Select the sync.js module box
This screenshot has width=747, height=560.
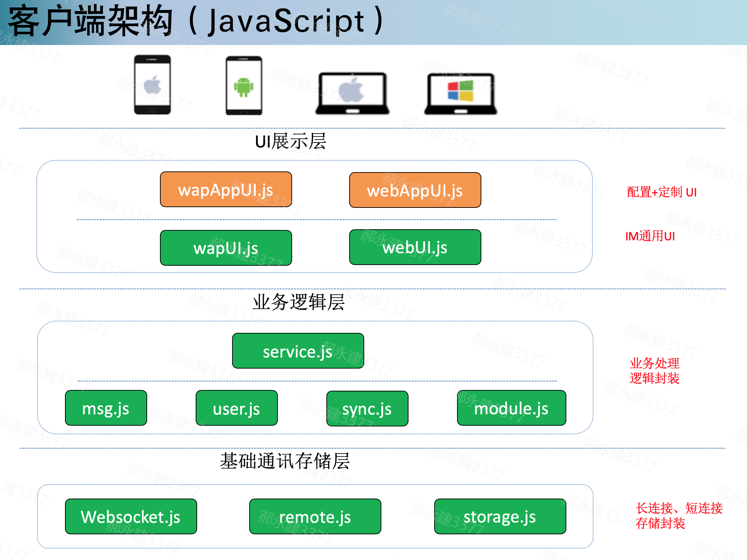pyautogui.click(x=367, y=409)
